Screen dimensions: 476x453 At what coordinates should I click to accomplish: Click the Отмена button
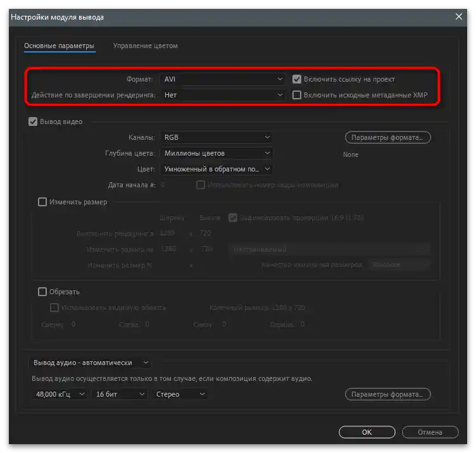(430, 432)
